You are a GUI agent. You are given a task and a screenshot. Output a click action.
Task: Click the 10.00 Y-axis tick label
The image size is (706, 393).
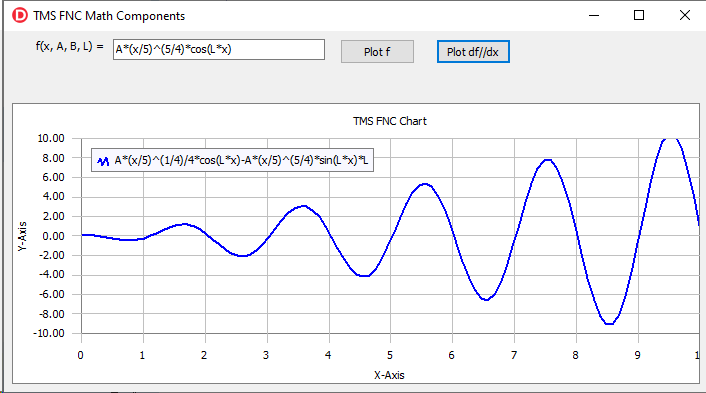pos(51,138)
